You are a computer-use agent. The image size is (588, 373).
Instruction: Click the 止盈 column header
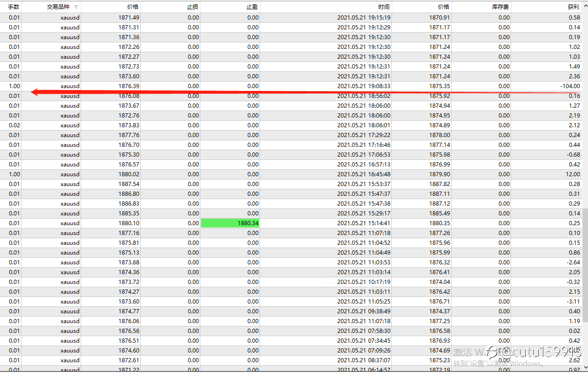click(253, 7)
